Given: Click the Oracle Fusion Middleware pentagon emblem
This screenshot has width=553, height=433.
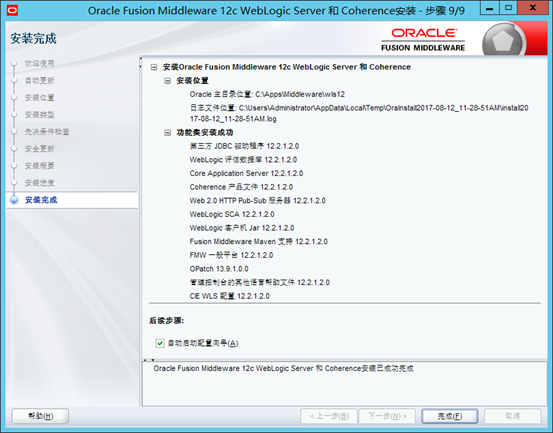Looking at the screenshot, I should click(x=503, y=40).
